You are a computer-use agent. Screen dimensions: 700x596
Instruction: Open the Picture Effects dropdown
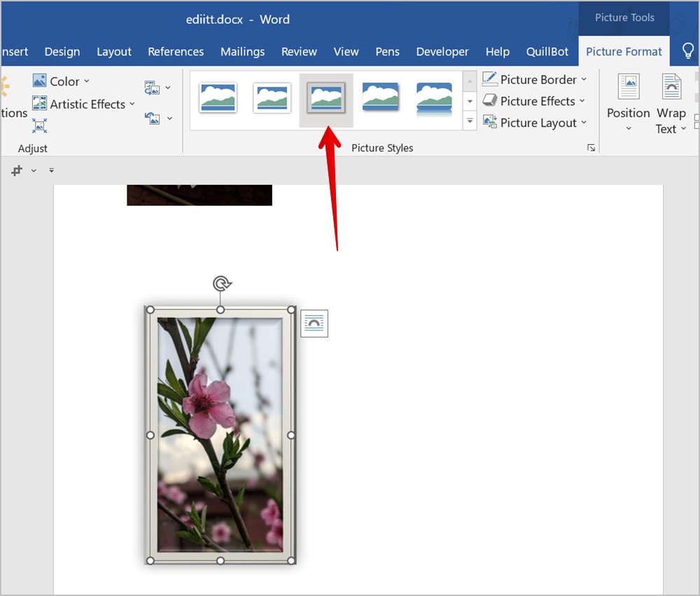pos(533,101)
